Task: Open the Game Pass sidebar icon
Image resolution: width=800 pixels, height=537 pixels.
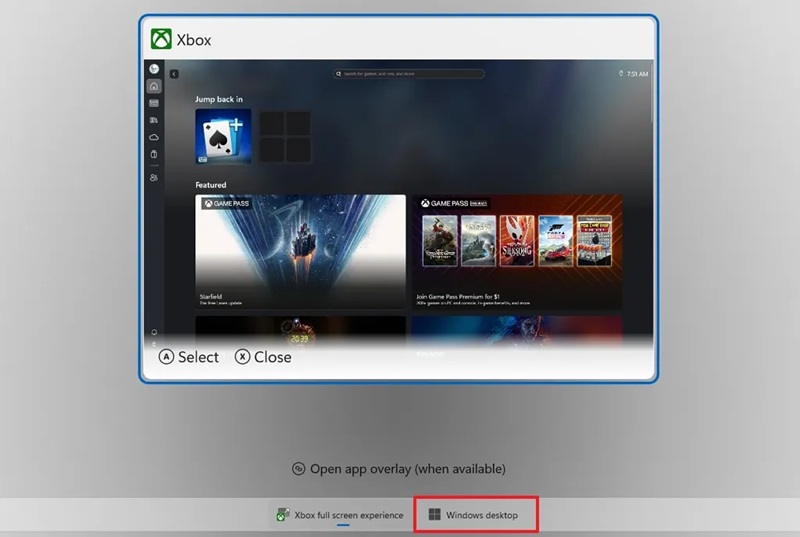Action: coord(154,103)
